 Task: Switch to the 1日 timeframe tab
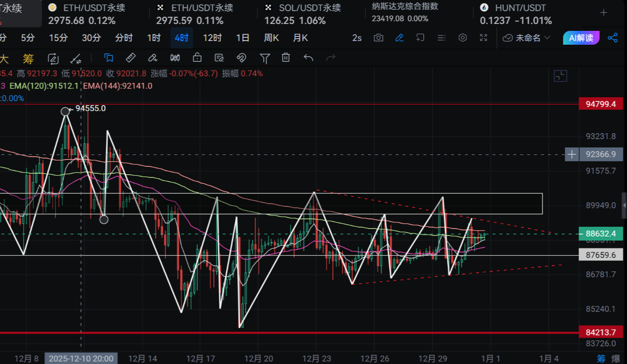[242, 38]
